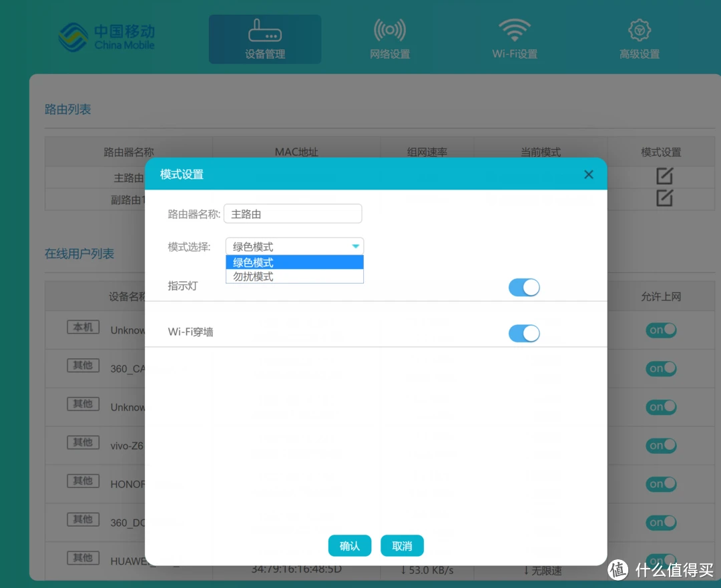This screenshot has height=588, width=721.
Task: Click the 取消 button
Action: (x=402, y=546)
